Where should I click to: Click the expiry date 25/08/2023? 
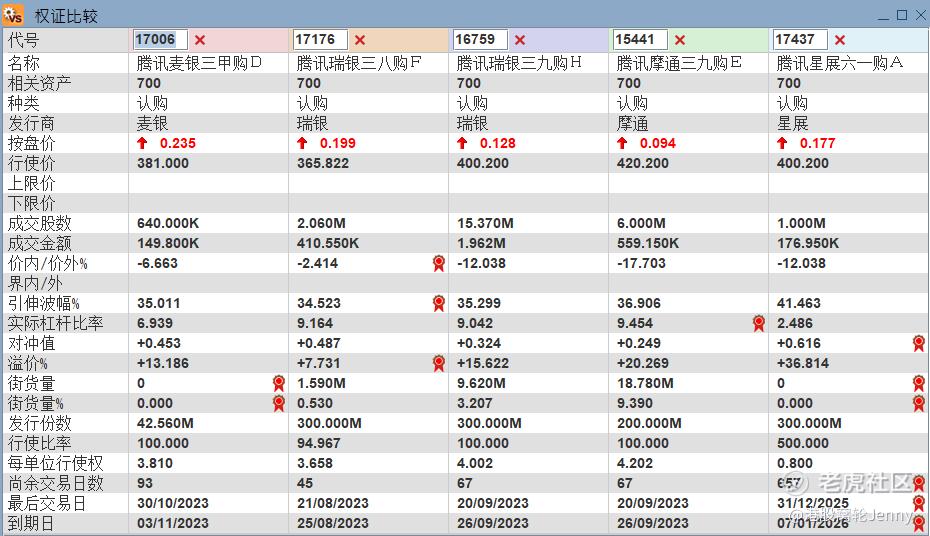coord(333,524)
